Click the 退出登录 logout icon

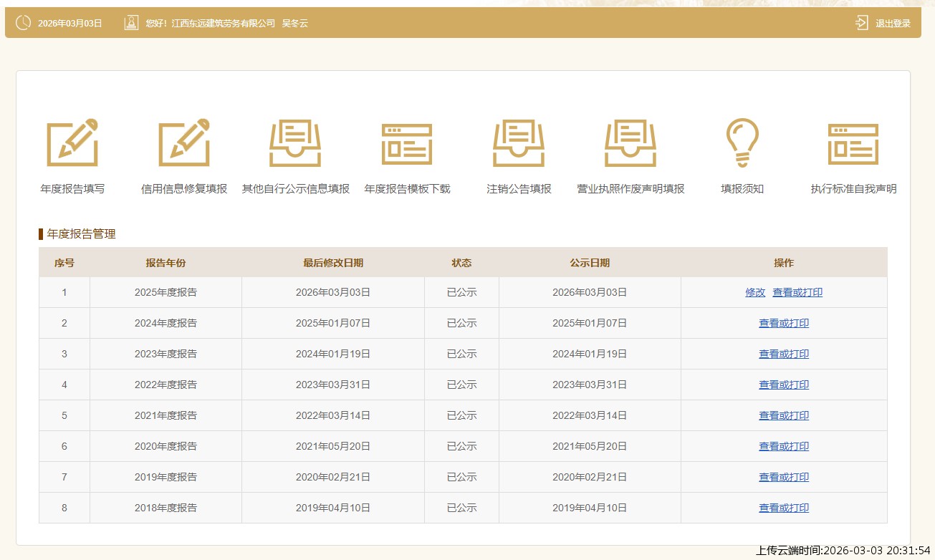[861, 23]
